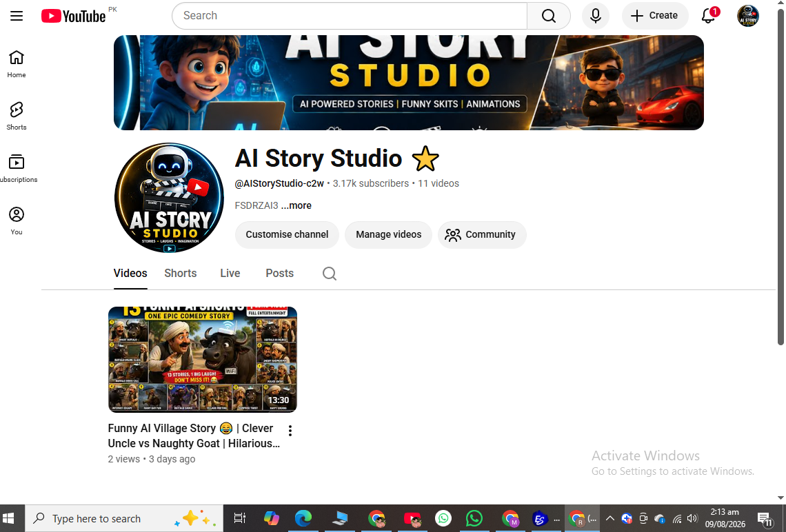Click the AI Story Studio channel banner
Image resolution: width=786 pixels, height=532 pixels.
click(409, 83)
